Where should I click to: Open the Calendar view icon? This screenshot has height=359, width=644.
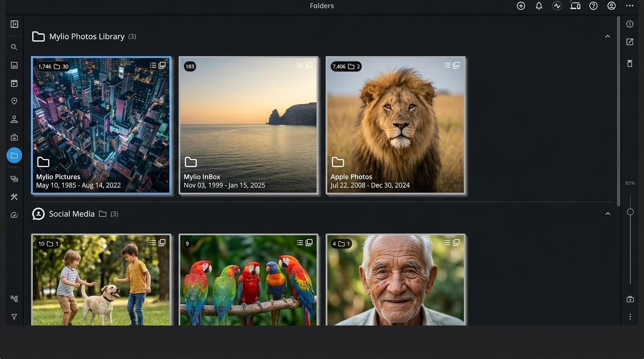[14, 83]
